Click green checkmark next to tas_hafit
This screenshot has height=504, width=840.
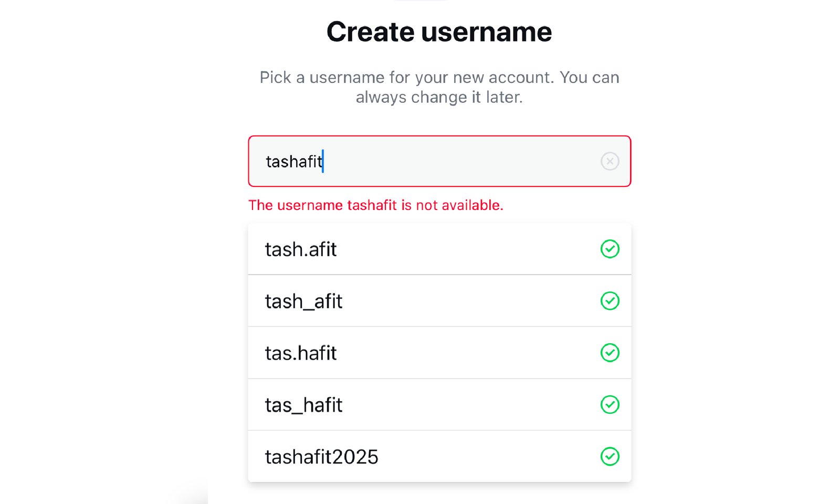[610, 405]
